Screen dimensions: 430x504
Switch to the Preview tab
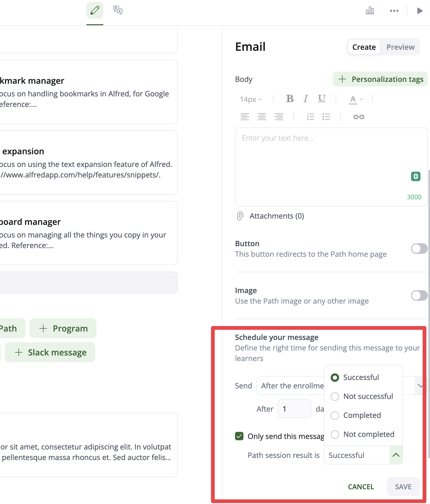pos(400,47)
